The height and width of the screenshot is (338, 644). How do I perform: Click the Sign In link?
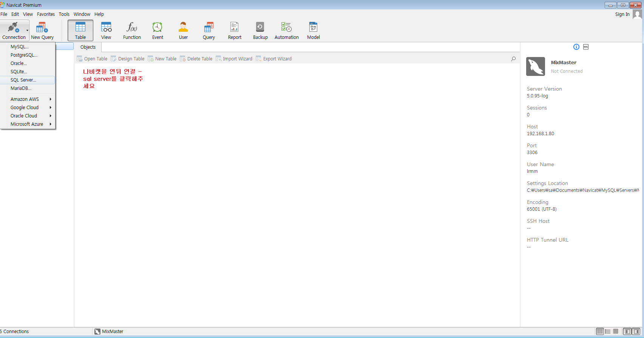point(622,14)
